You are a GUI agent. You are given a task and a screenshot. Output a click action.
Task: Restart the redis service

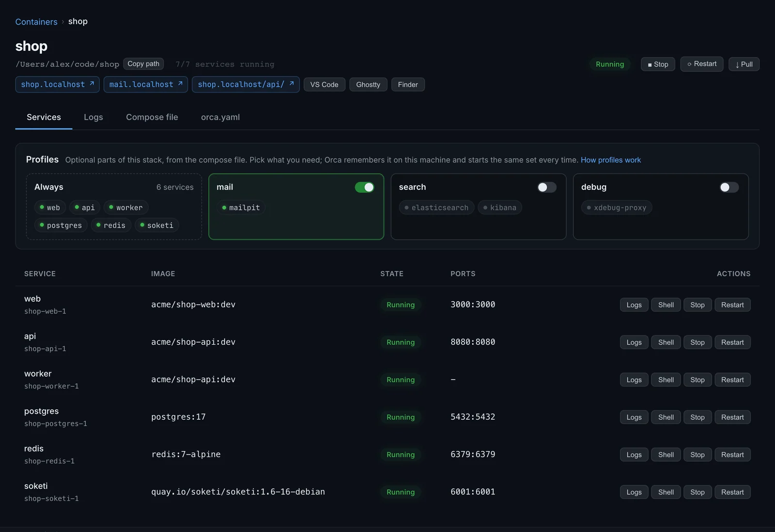pos(732,455)
